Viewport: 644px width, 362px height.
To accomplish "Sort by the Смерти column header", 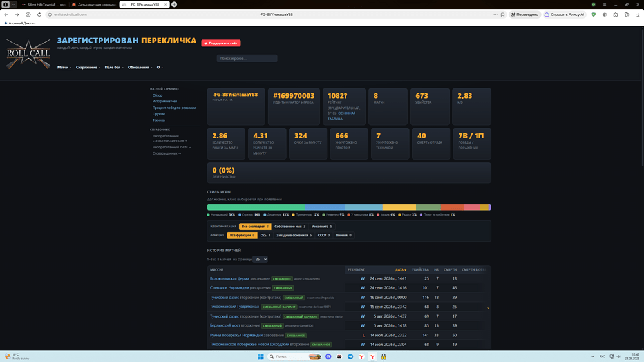I will 450,270.
